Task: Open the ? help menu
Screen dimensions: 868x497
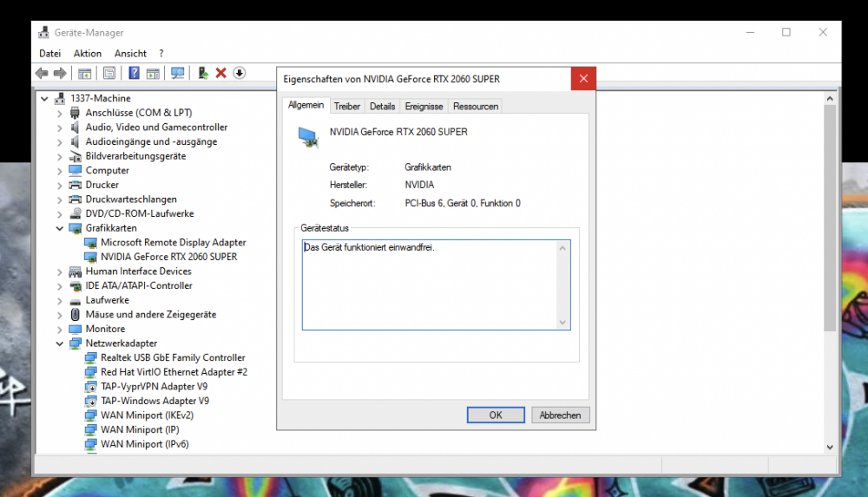Action: (x=161, y=53)
